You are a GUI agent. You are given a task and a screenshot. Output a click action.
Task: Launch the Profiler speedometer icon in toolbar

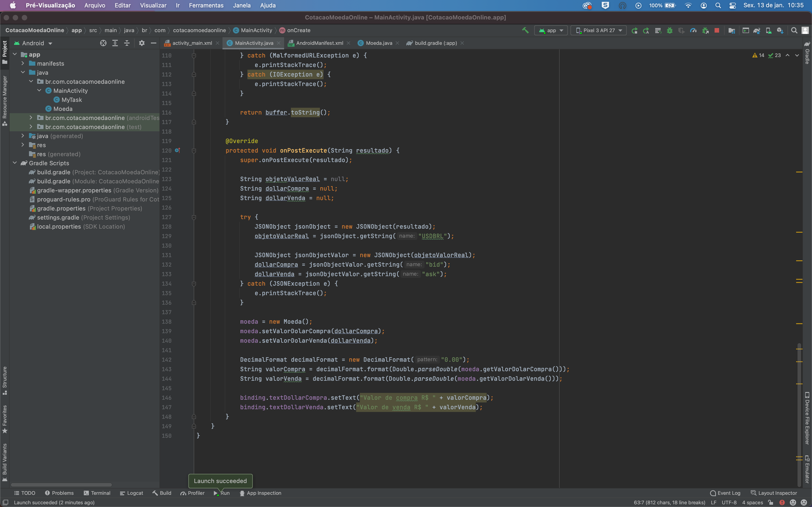[693, 30]
